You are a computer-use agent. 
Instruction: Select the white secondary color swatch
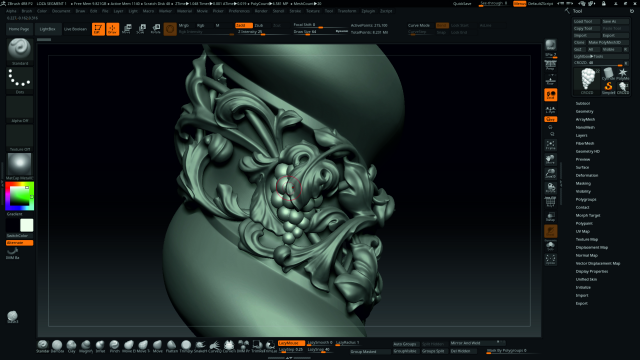click(27, 225)
